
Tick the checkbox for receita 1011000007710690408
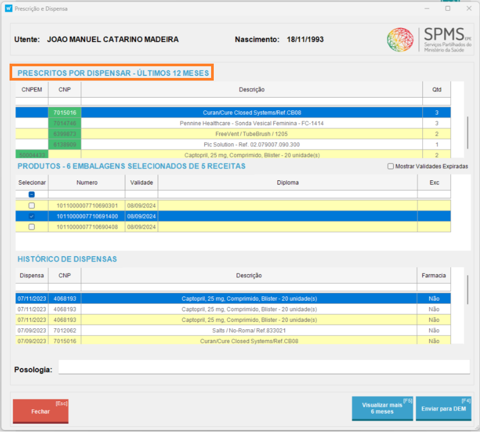pos(31,227)
